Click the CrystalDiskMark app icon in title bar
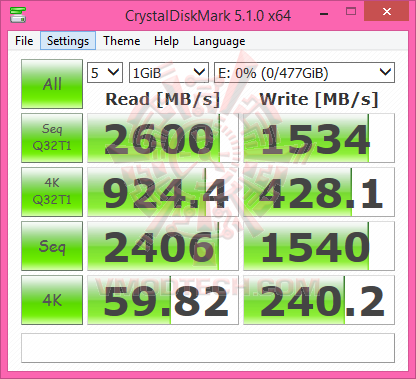This screenshot has height=379, width=416. click(17, 15)
